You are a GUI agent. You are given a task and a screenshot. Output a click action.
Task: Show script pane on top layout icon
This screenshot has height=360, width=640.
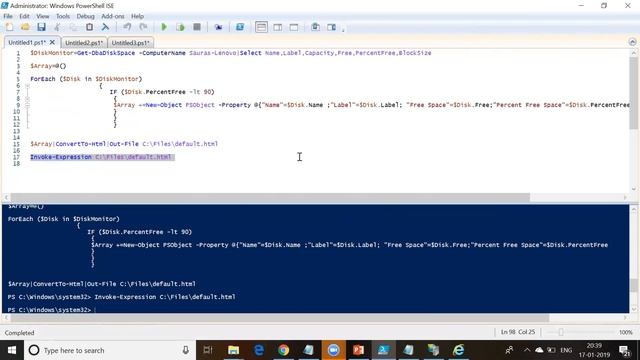[x=261, y=27]
